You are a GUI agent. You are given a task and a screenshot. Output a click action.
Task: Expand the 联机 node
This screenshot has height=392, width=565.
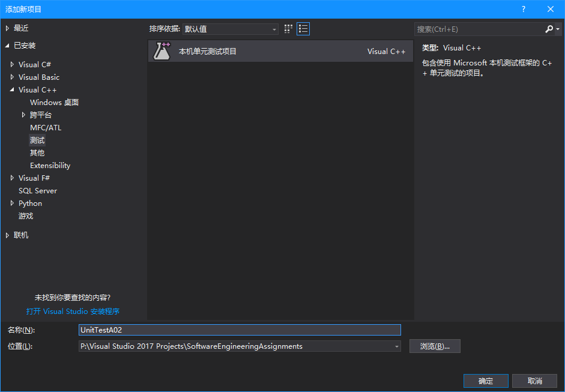7,235
